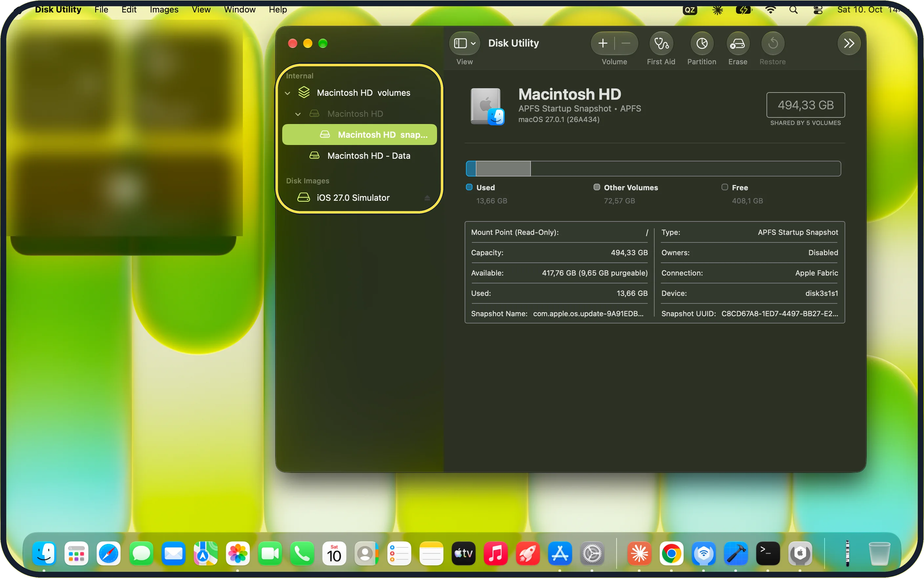Open the Disk Utility app menu

tap(58, 10)
